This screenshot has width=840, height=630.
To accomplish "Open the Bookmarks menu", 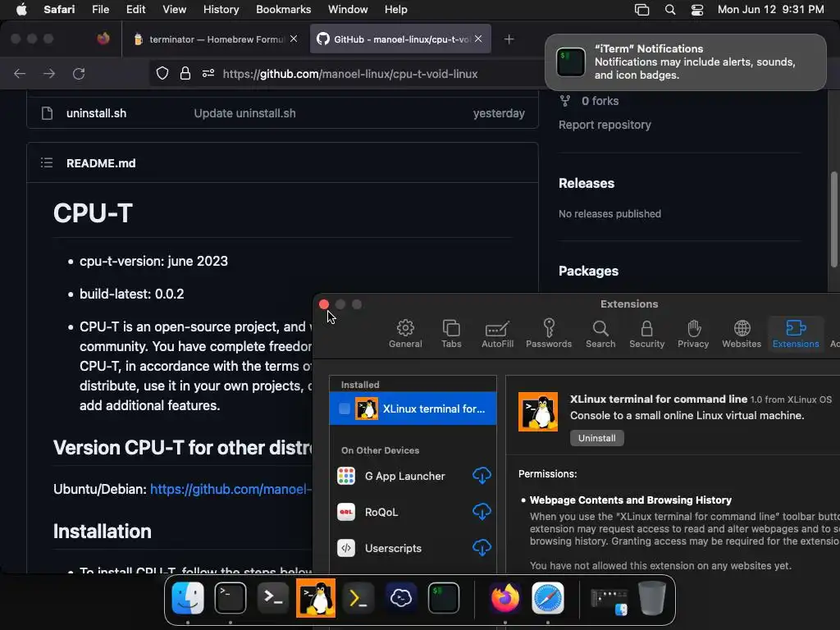I will click(283, 9).
